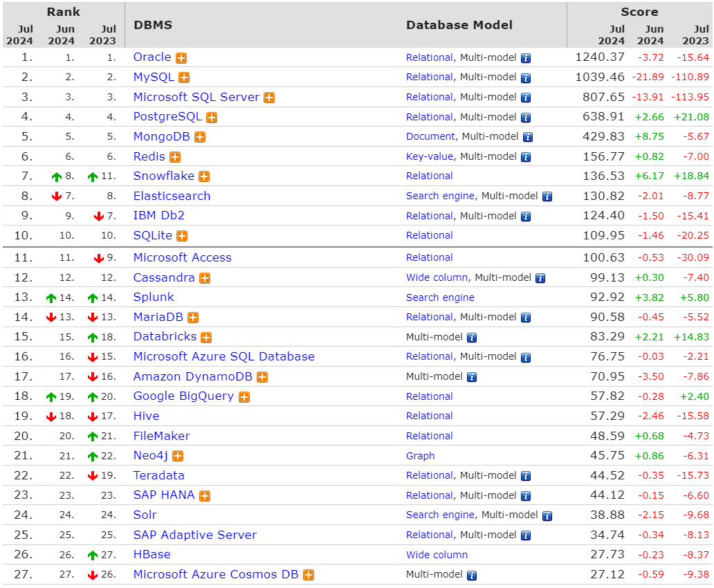Click Wide column link in Cassandra row
The image size is (714, 588).
(437, 278)
